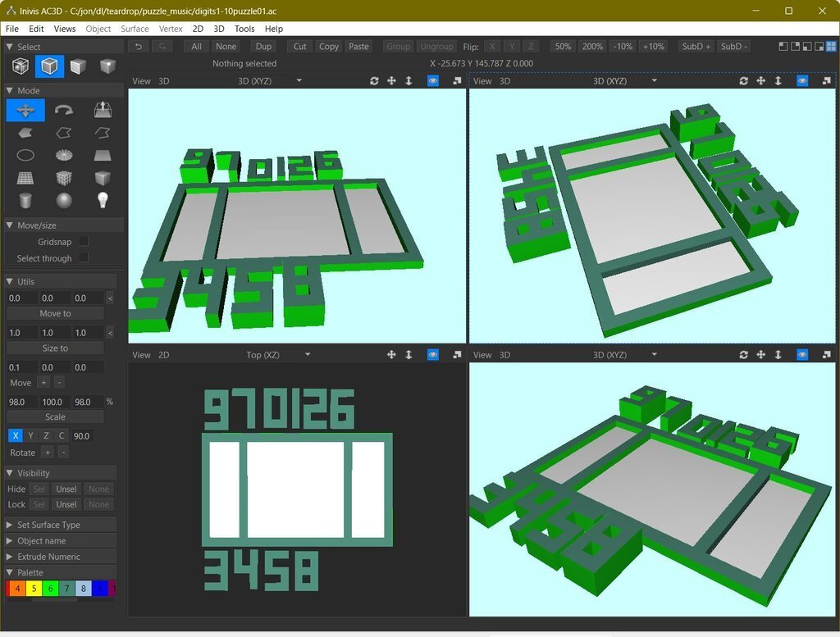Click the Dup button
This screenshot has width=840, height=637.
pos(263,47)
